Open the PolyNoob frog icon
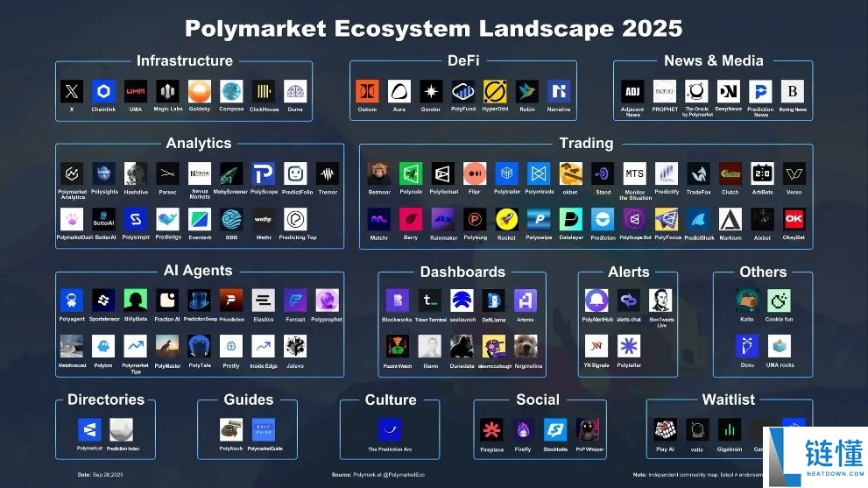Screen dimensions: 868x488 click(231, 430)
